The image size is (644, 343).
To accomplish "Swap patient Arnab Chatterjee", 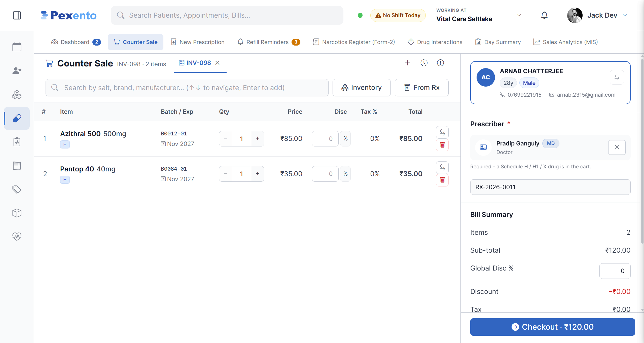I will [617, 77].
